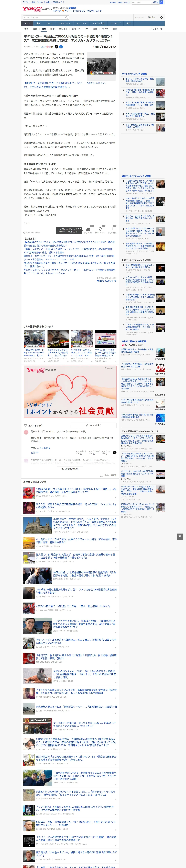
Task: Select the トップ navigation tab
Action: (27, 23)
